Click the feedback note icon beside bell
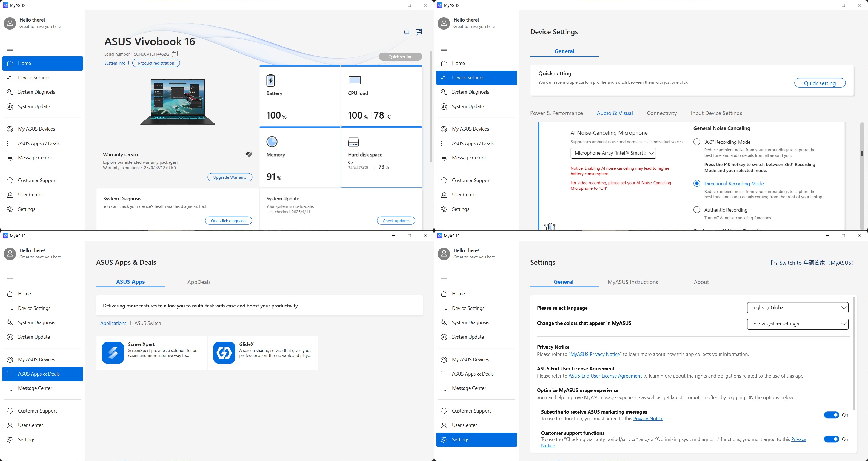The image size is (868, 461). point(419,32)
